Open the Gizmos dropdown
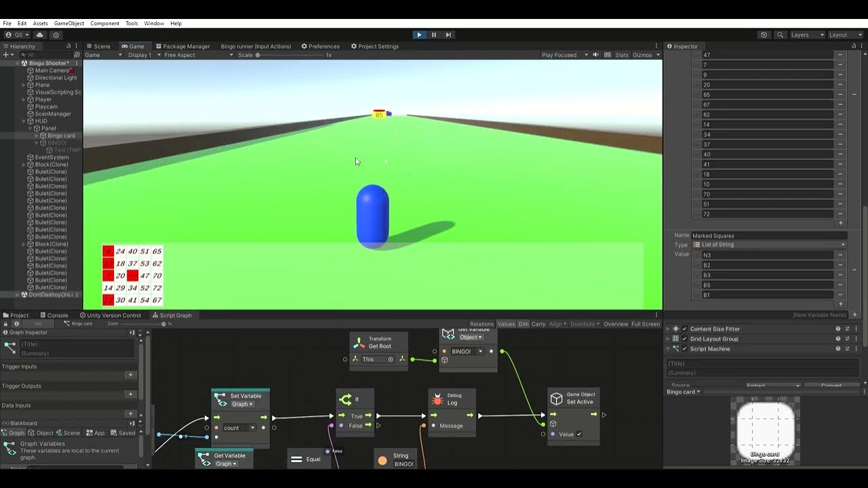This screenshot has width=868, height=488. point(645,55)
